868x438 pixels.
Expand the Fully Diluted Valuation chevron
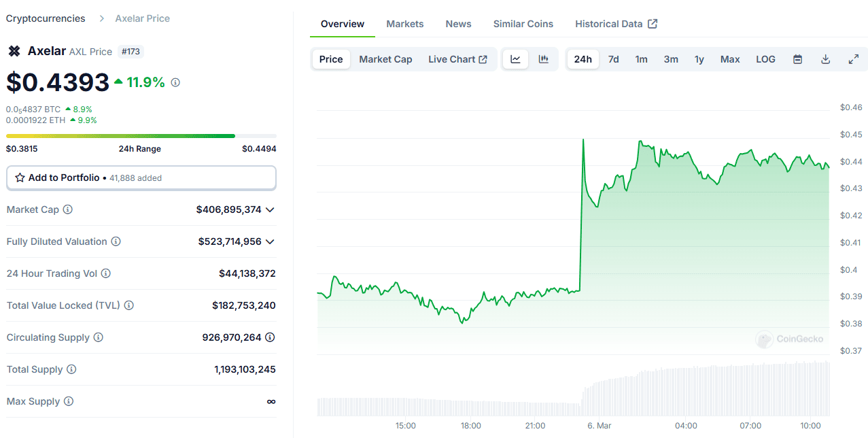click(270, 241)
